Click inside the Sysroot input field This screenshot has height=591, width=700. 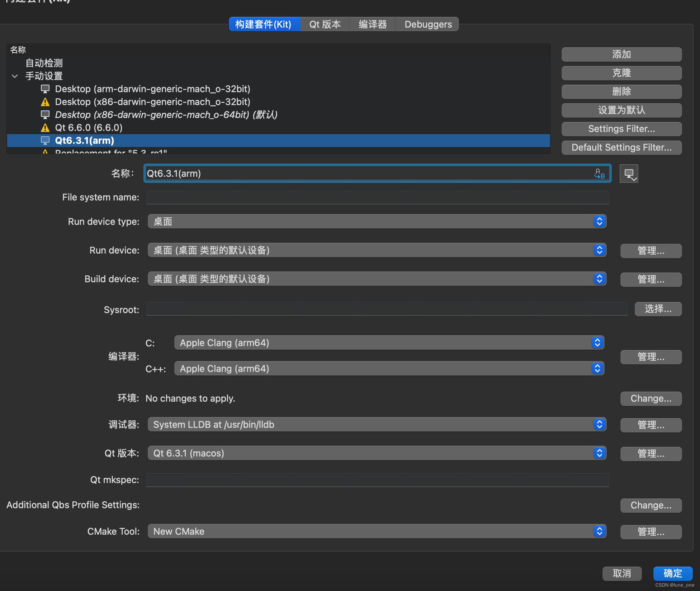359,309
